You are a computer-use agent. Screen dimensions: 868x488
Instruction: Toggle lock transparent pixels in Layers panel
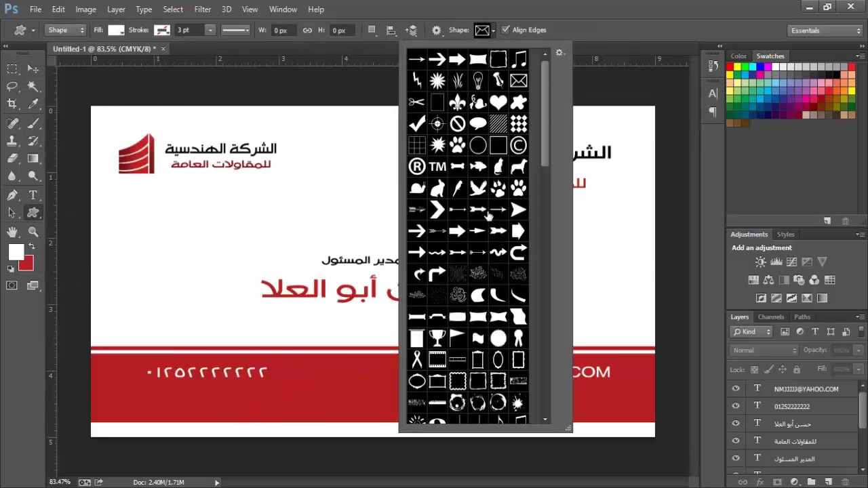[x=754, y=369]
